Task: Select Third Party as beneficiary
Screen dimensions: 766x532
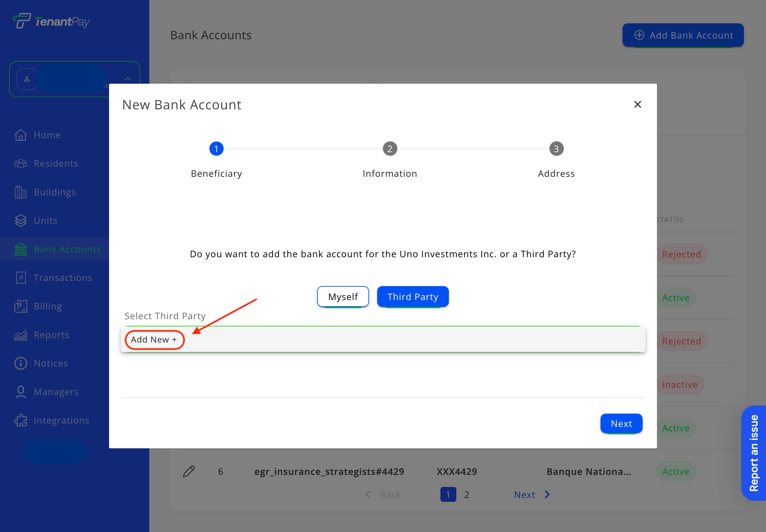Action: [x=413, y=297]
